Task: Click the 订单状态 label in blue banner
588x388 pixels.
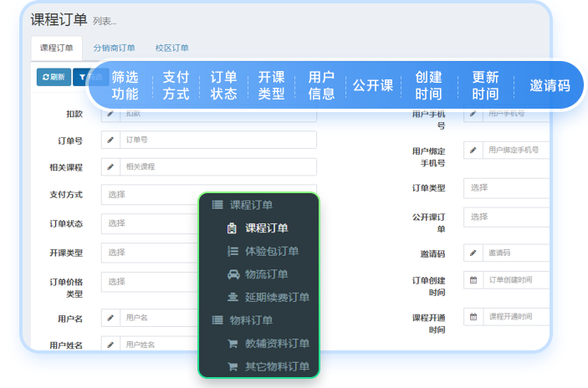Action: click(224, 85)
